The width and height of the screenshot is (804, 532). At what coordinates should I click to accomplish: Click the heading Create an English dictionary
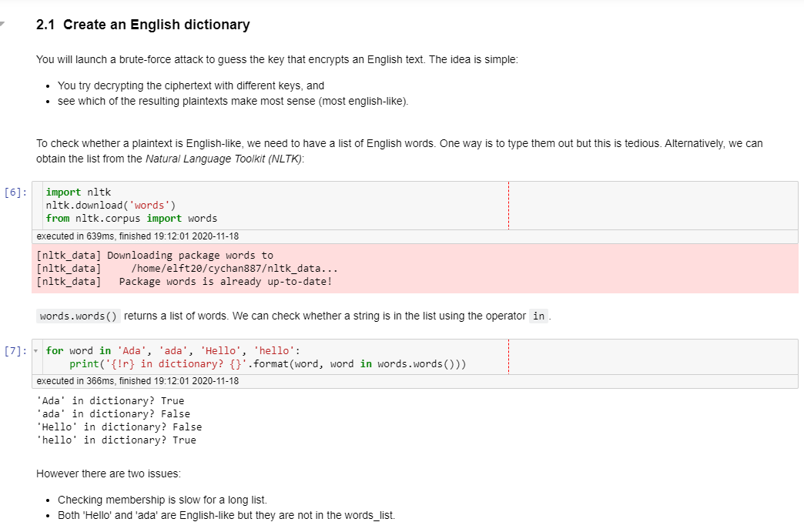(x=142, y=24)
